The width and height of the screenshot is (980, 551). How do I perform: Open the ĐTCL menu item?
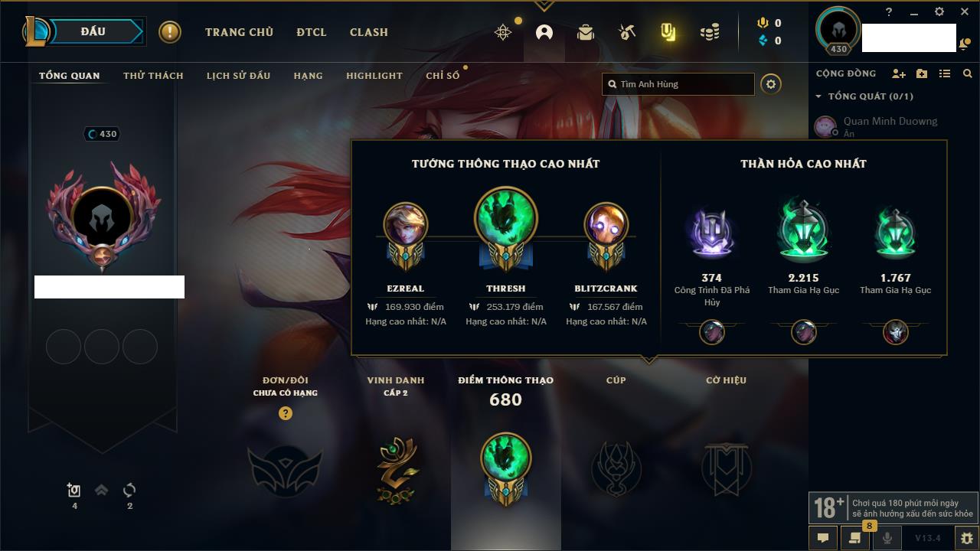312,32
